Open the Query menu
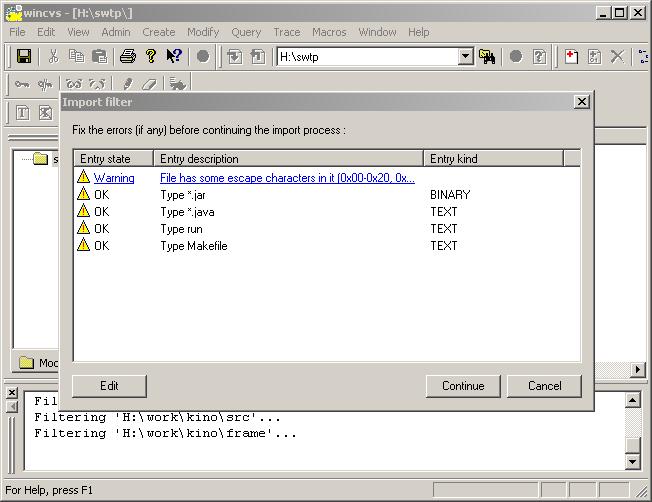The width and height of the screenshot is (652, 502). [246, 32]
